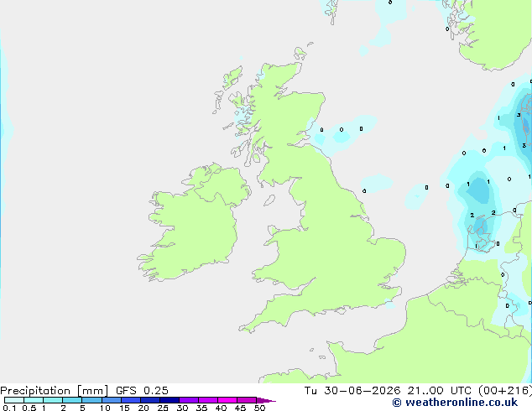Click the '30' legend scale label

(182, 408)
